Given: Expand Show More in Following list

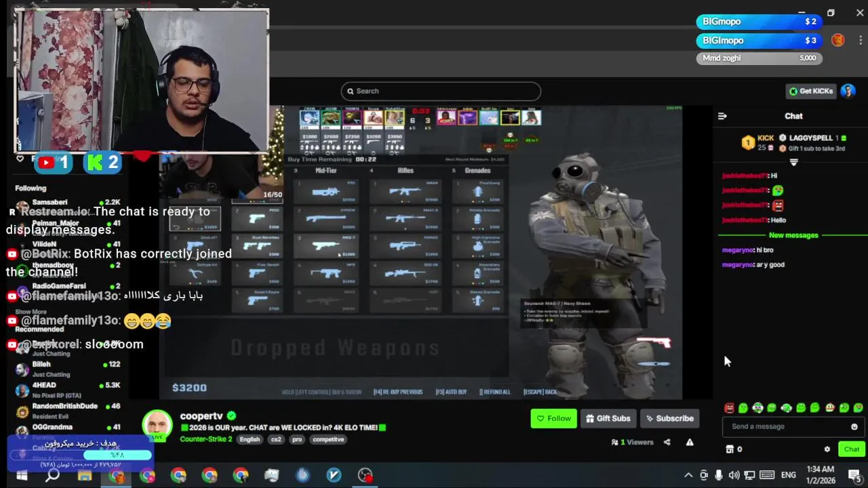Looking at the screenshot, I should (31, 312).
